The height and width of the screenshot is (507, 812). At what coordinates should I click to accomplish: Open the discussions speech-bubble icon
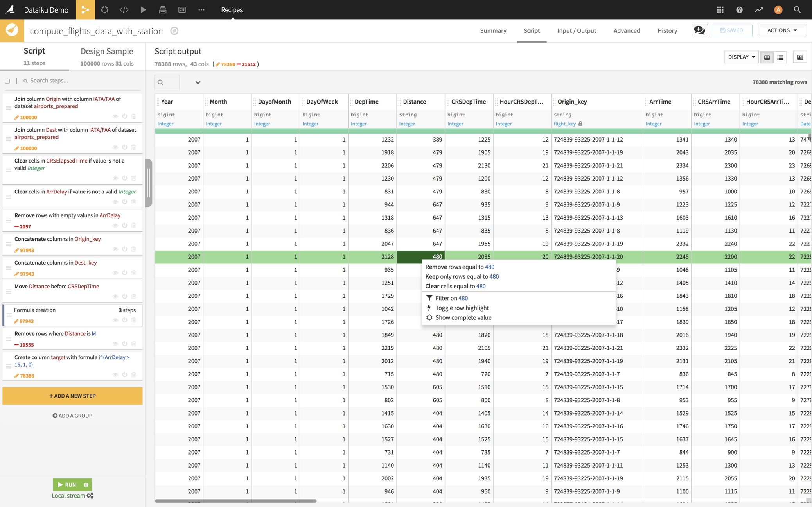point(699,30)
